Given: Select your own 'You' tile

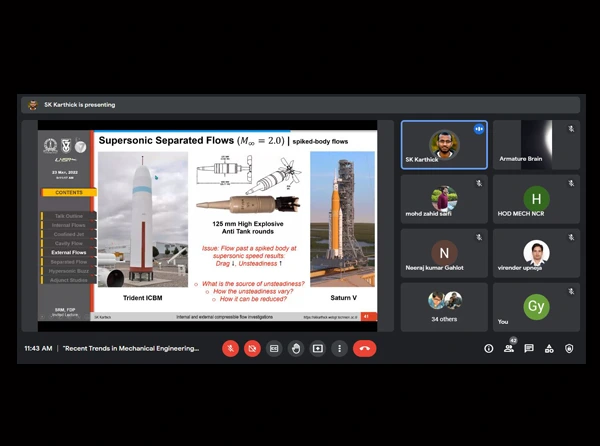Looking at the screenshot, I should coord(536,307).
